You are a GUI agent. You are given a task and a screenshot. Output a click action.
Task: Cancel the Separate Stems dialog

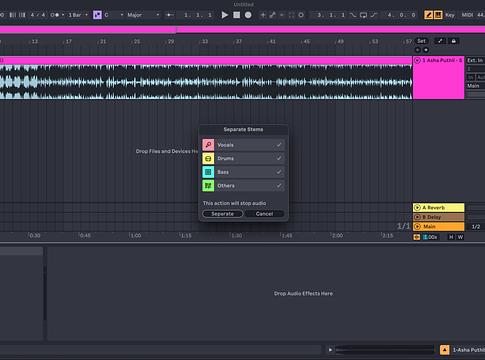click(264, 214)
